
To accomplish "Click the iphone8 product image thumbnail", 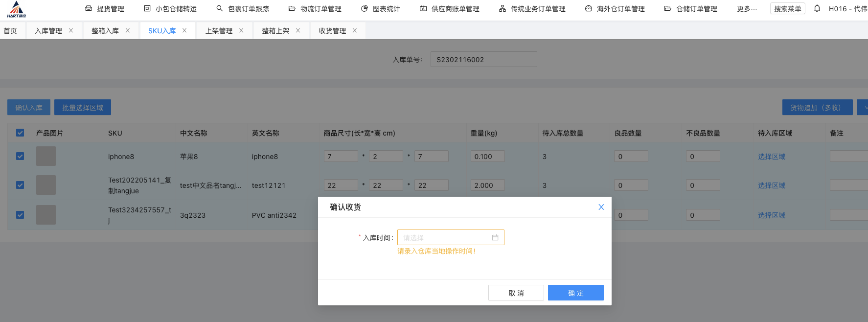I will (46, 156).
